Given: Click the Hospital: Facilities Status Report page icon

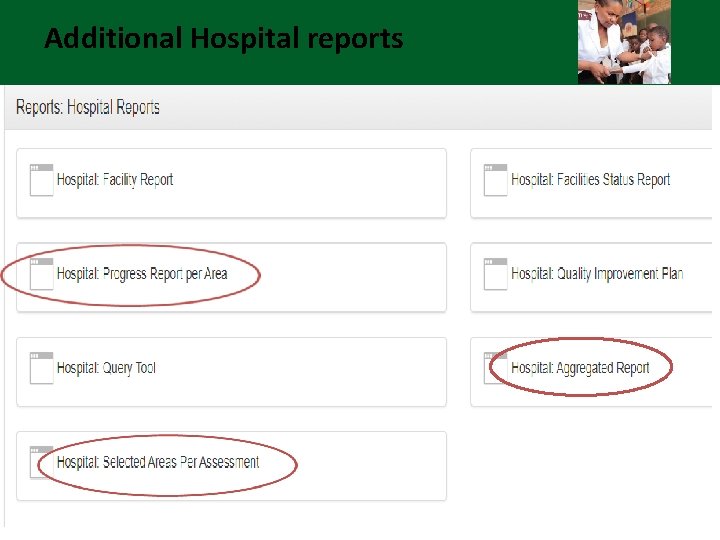Looking at the screenshot, I should click(x=495, y=180).
